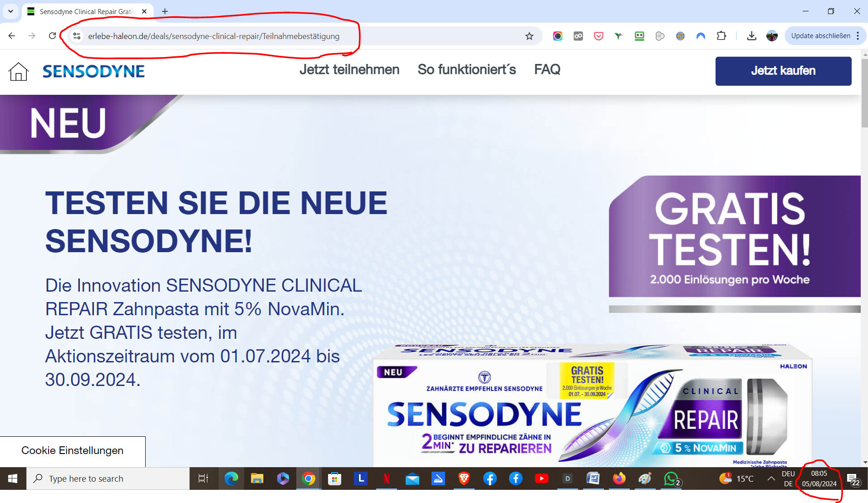Click the taskbar search box
868x503 pixels.
(108, 479)
